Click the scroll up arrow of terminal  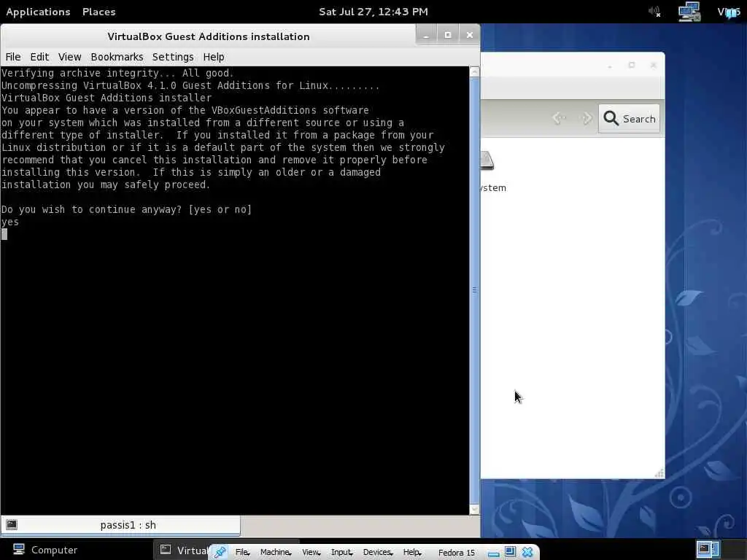[x=474, y=72]
